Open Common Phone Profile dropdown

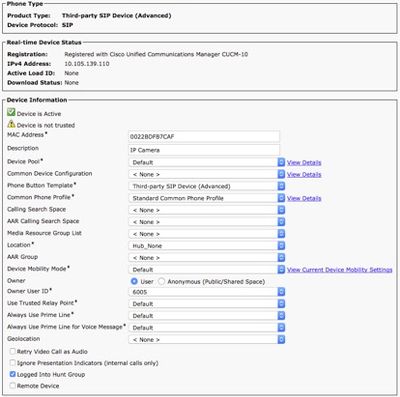(207, 198)
